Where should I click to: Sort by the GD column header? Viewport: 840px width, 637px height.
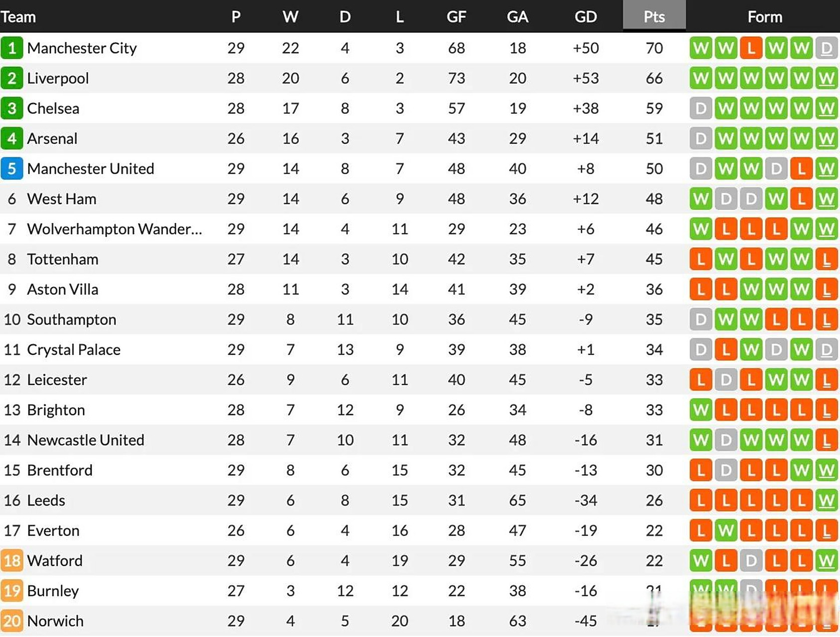tap(586, 17)
